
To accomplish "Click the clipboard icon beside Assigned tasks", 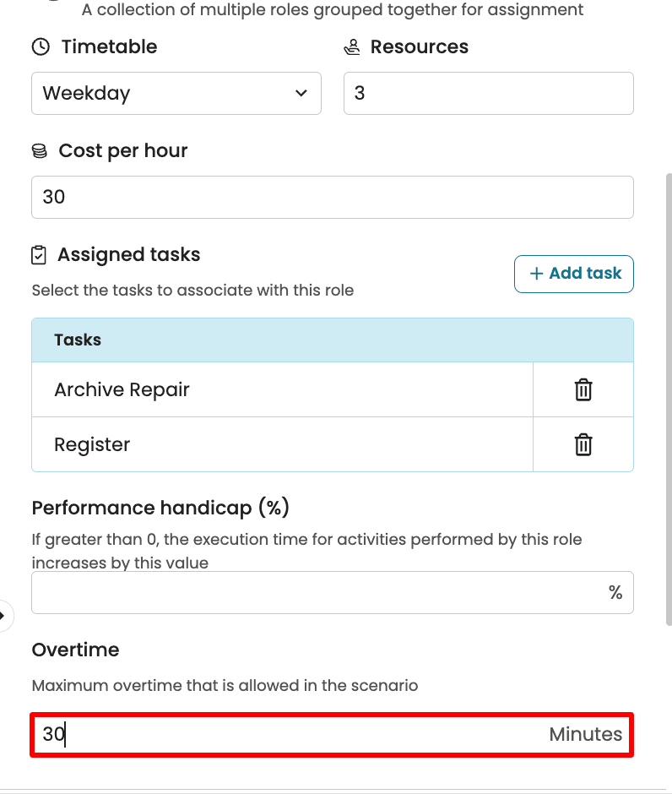I will point(39,255).
